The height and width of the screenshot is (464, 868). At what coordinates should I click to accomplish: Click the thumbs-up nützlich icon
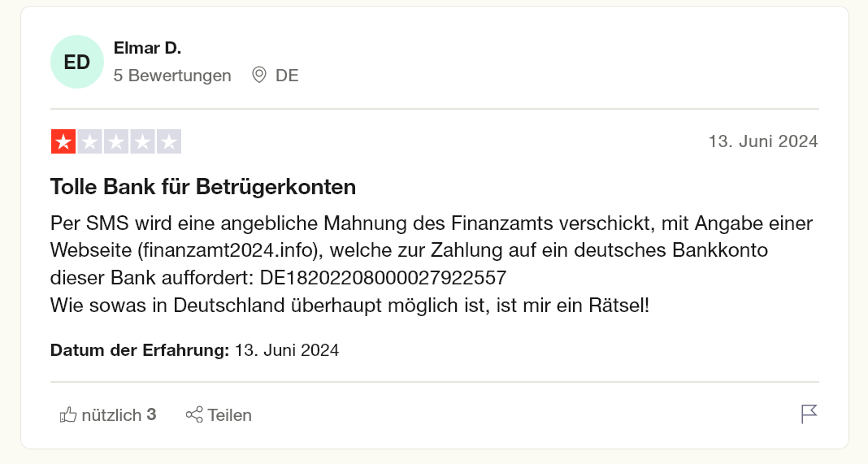tap(68, 414)
